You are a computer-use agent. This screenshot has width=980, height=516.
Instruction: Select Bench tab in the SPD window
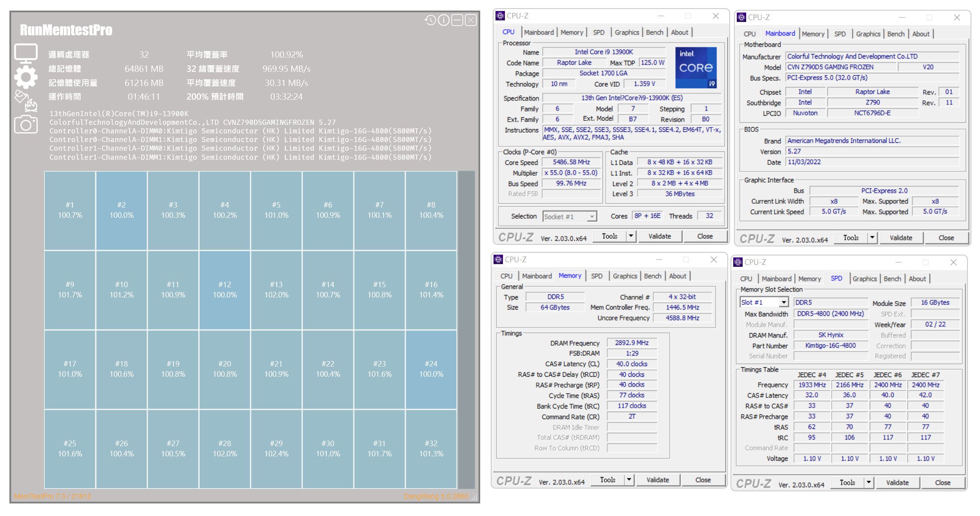(x=892, y=279)
